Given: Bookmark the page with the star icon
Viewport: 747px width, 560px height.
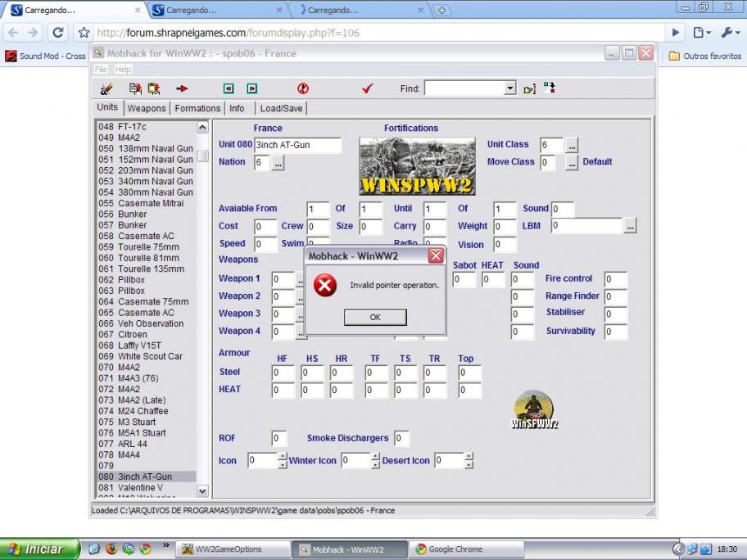Looking at the screenshot, I should click(x=83, y=33).
